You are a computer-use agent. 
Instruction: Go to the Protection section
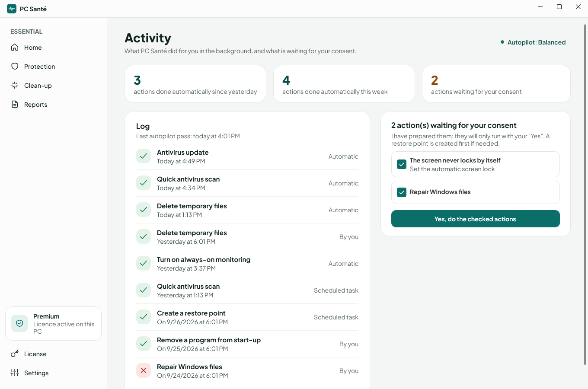(x=54, y=66)
